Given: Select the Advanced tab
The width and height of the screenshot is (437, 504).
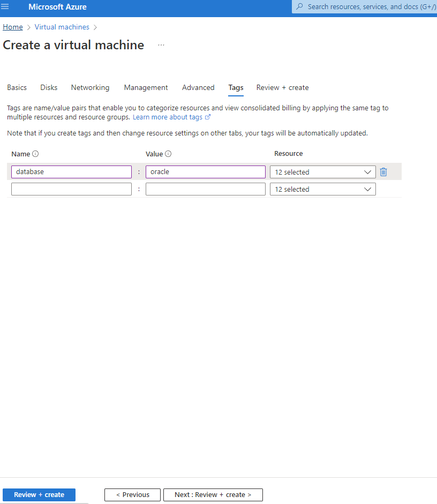Looking at the screenshot, I should pyautogui.click(x=198, y=87).
